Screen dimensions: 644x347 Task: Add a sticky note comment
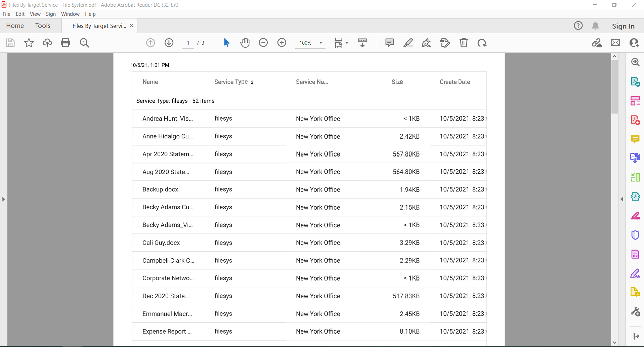[389, 43]
